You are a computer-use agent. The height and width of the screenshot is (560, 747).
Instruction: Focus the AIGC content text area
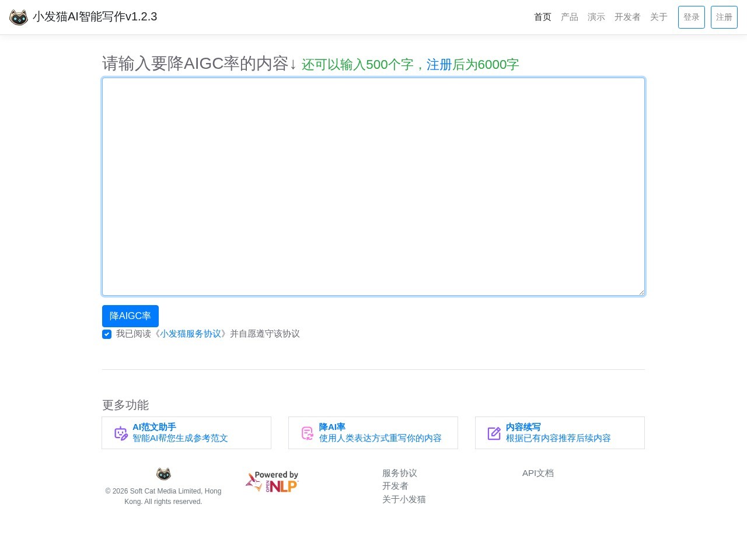point(373,187)
